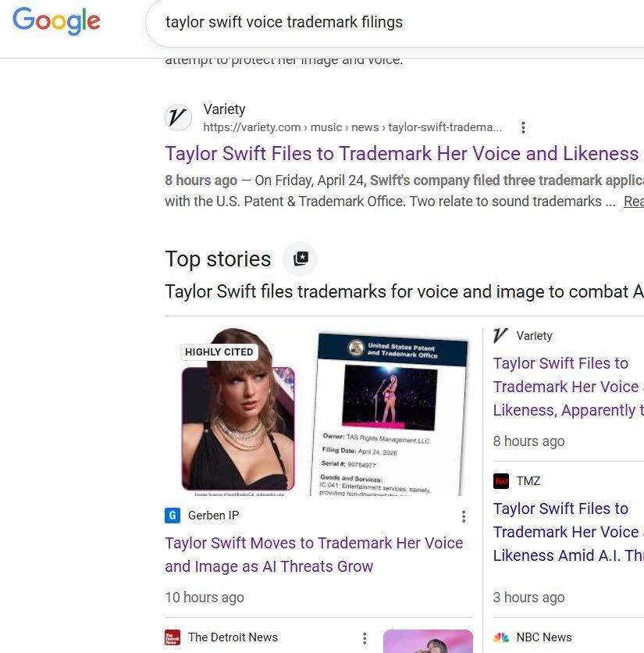Click Gerben IP source icon
This screenshot has height=653, width=644.
point(173,516)
